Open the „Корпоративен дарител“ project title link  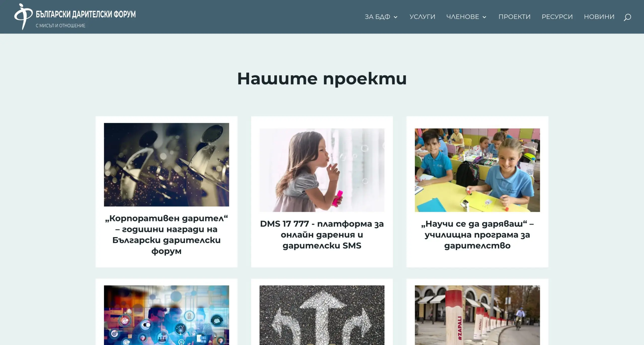[x=167, y=234]
